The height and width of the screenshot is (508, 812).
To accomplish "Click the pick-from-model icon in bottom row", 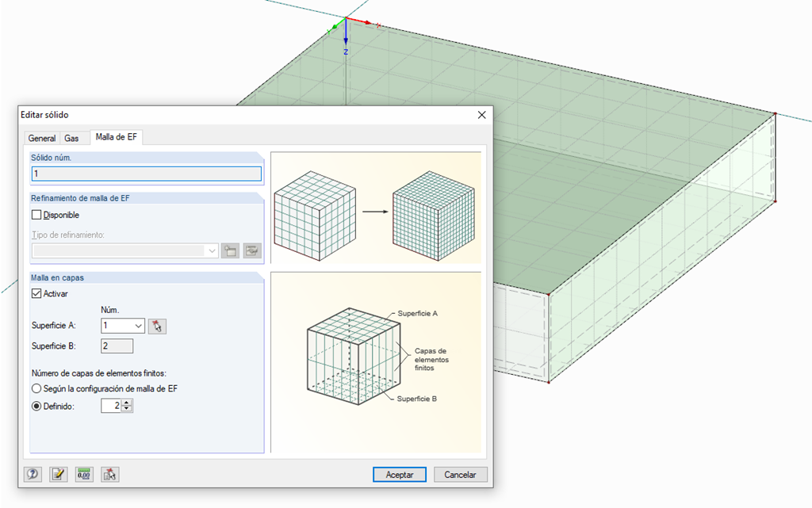I will click(109, 474).
